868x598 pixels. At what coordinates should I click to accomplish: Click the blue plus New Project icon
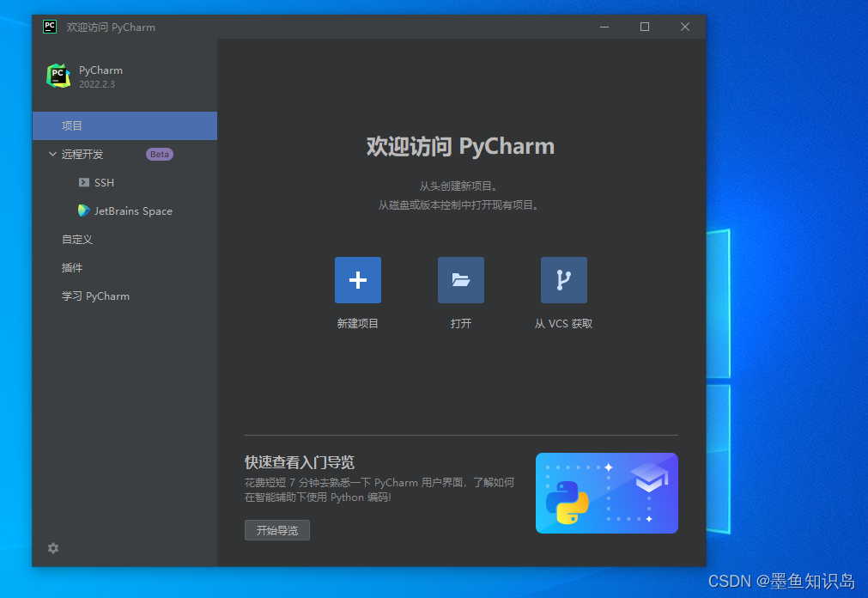click(358, 280)
